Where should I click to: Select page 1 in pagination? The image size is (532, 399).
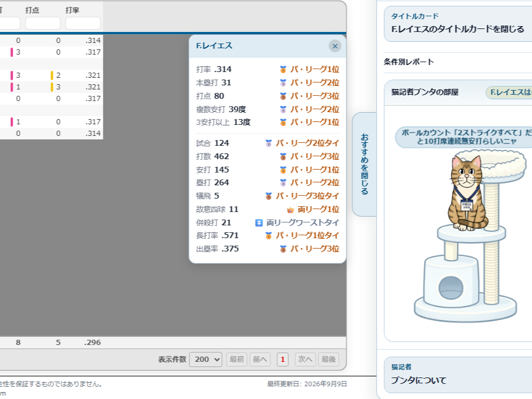(283, 360)
